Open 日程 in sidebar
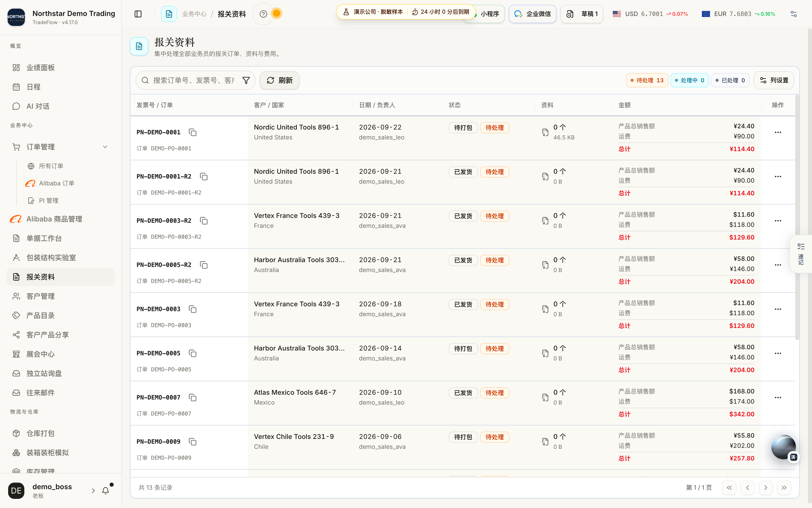 pos(60,87)
